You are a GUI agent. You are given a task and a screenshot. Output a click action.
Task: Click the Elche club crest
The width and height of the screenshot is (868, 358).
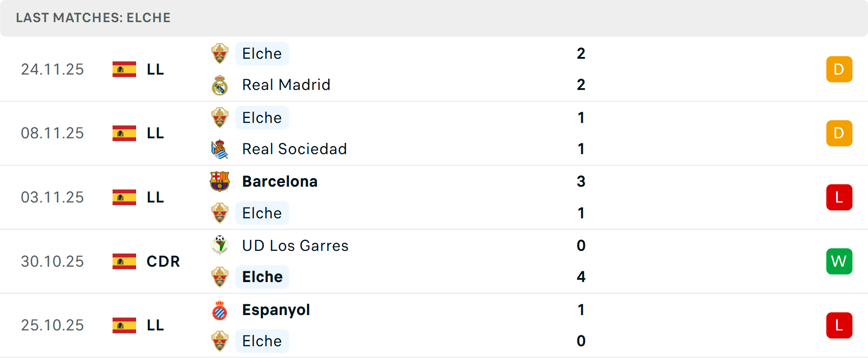coord(220,53)
